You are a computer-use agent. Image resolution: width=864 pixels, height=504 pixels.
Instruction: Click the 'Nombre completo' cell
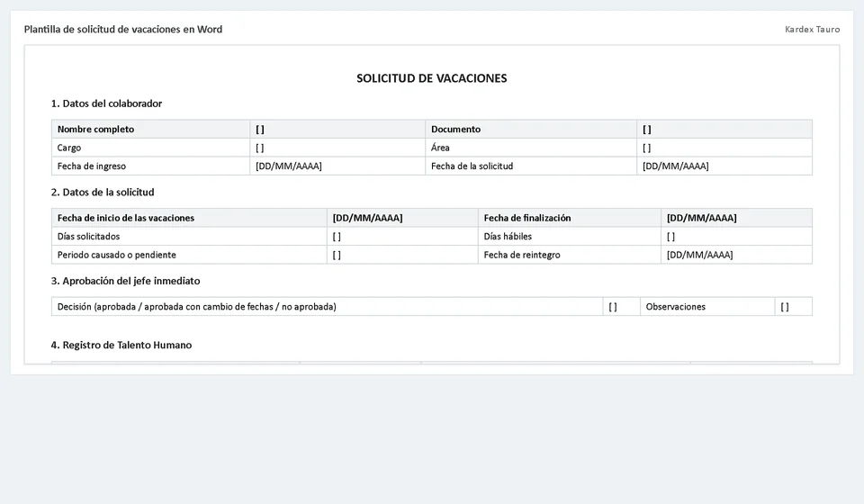point(150,129)
